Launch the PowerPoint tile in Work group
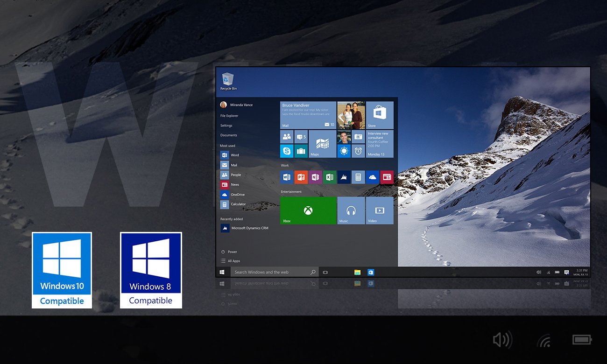 point(301,177)
